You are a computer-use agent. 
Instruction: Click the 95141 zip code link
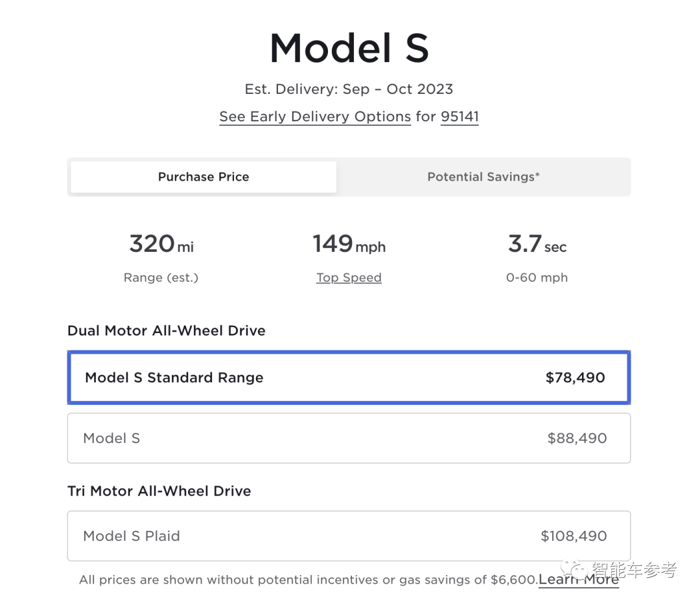pos(460,117)
